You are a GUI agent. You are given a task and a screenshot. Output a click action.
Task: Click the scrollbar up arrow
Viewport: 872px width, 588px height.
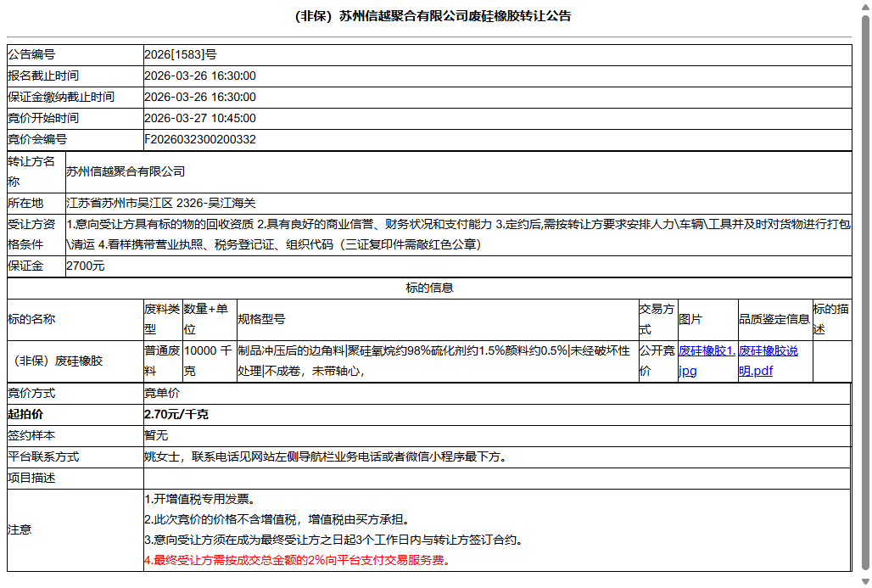coord(864,7)
